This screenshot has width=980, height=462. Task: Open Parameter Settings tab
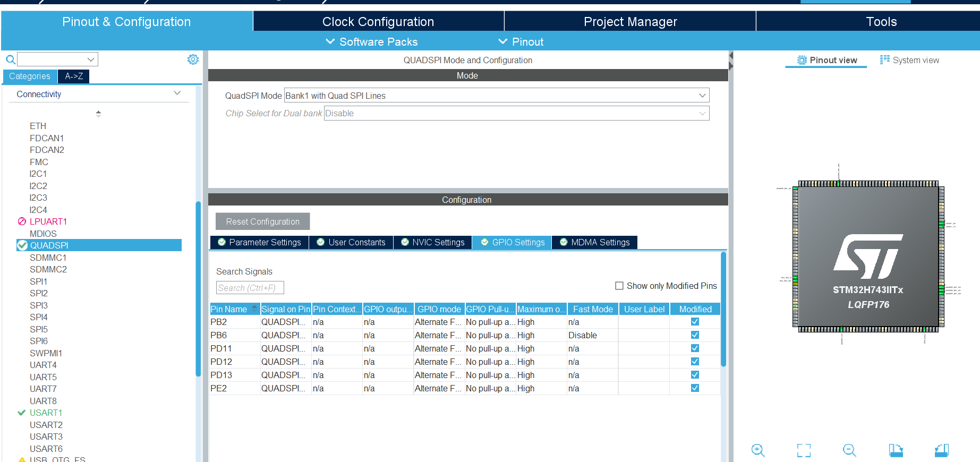pos(259,242)
